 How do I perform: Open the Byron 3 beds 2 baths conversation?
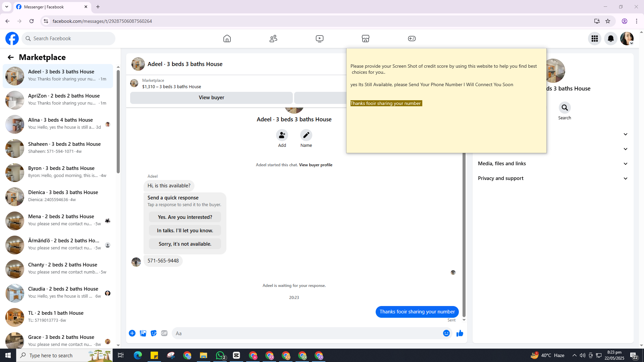(58, 173)
